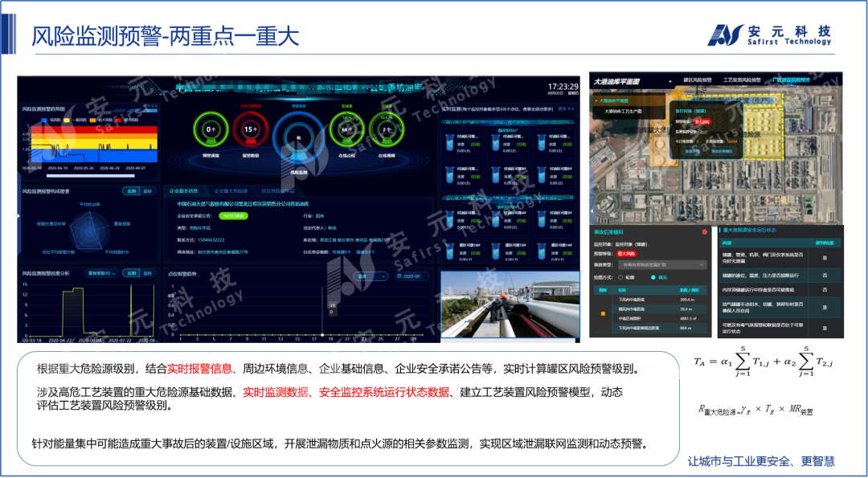Open the 2020-09 month picker
This screenshot has height=478, width=868.
[x=410, y=276]
